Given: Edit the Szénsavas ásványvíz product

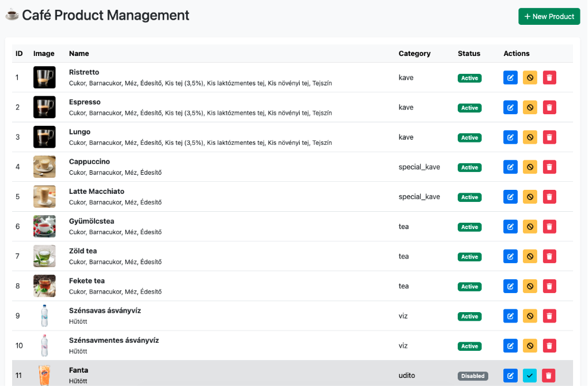Looking at the screenshot, I should (510, 316).
